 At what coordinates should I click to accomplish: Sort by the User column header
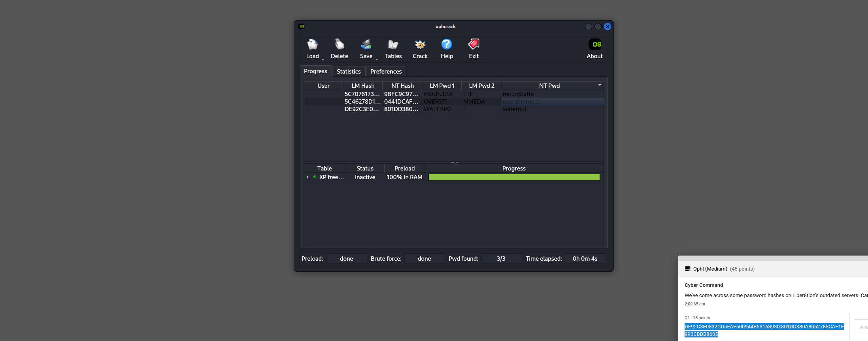pyautogui.click(x=323, y=86)
